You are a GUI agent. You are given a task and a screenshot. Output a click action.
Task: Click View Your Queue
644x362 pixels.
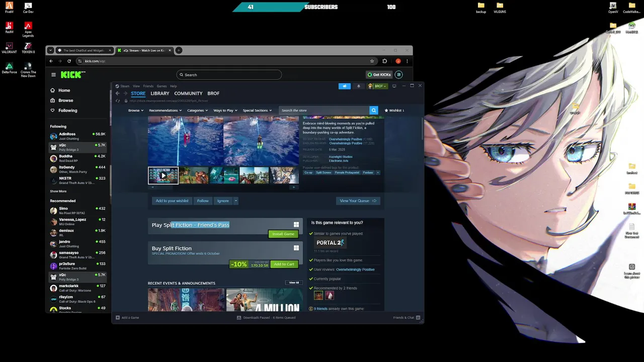pos(358,201)
